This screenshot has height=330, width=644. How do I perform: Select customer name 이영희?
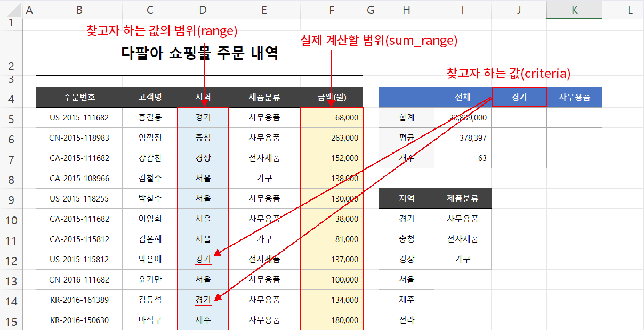pos(150,219)
